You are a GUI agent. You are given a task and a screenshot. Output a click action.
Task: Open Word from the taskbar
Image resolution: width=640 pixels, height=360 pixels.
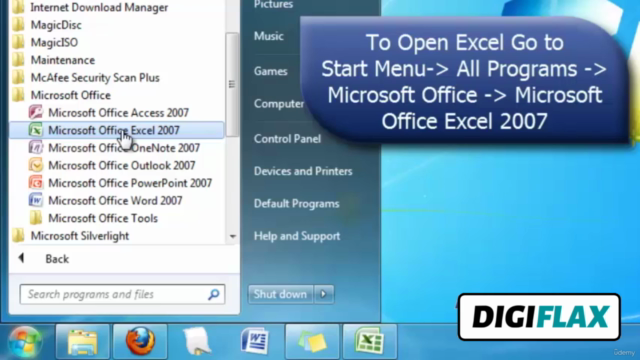coord(255,342)
